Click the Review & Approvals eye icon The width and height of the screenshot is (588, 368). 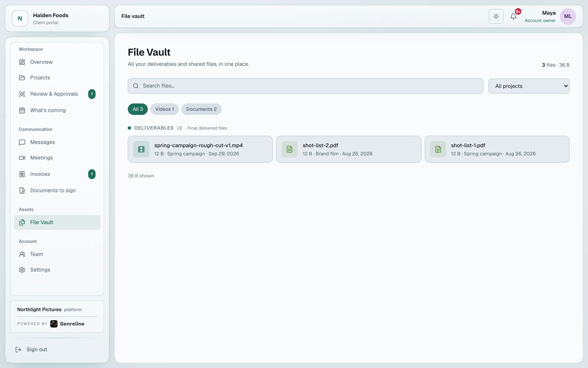(22, 94)
